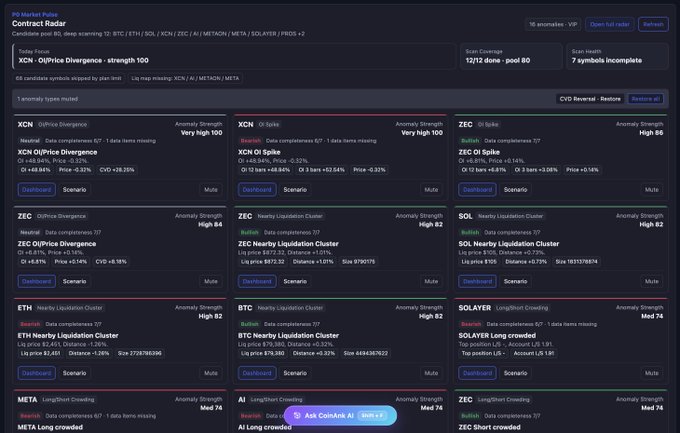The width and height of the screenshot is (680, 433).
Task: Click the Very high 100 strength on XCN OI Spike
Action: pyautogui.click(x=422, y=133)
